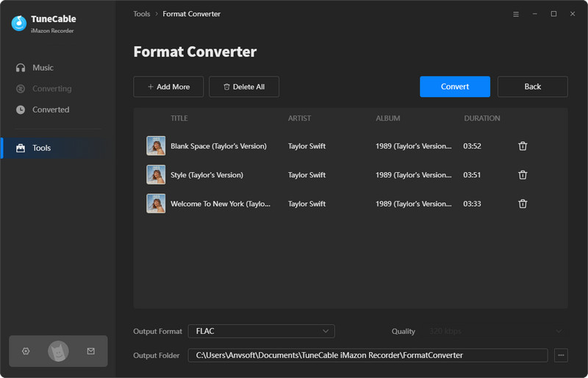
Task: Browse for output folder with ellipsis button
Action: pyautogui.click(x=561, y=355)
